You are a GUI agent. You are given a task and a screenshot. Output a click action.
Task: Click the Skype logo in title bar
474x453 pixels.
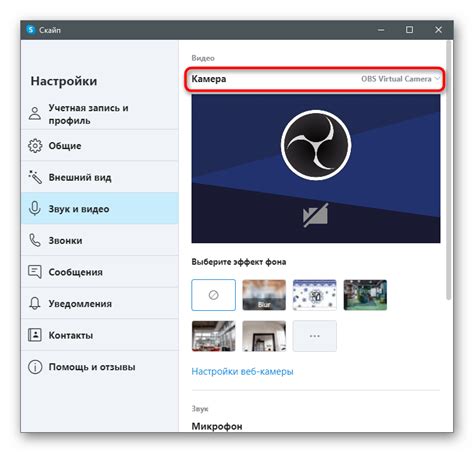31,30
